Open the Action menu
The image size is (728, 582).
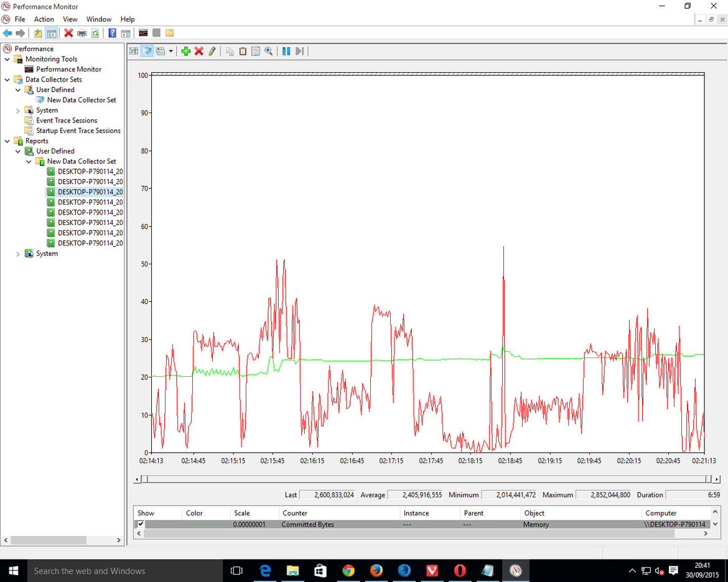point(44,19)
